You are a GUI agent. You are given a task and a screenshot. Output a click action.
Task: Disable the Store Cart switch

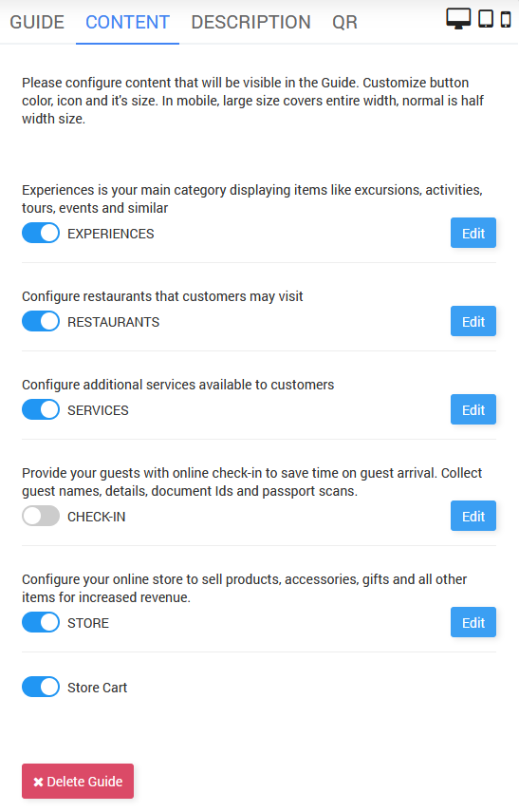coord(41,688)
